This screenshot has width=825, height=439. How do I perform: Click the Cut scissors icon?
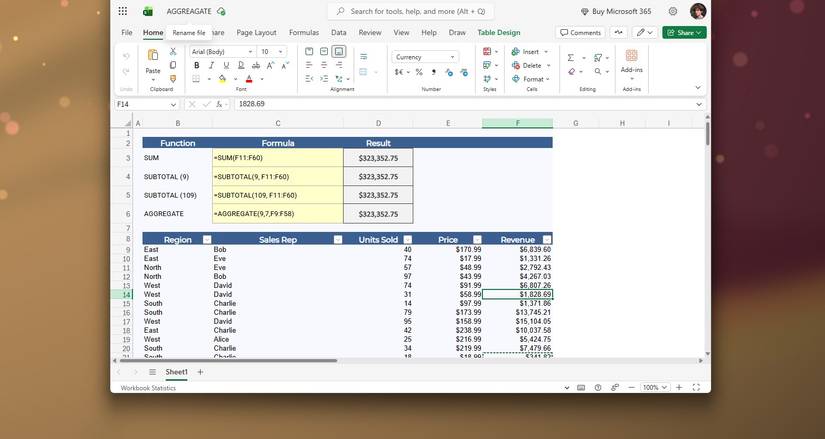point(173,52)
